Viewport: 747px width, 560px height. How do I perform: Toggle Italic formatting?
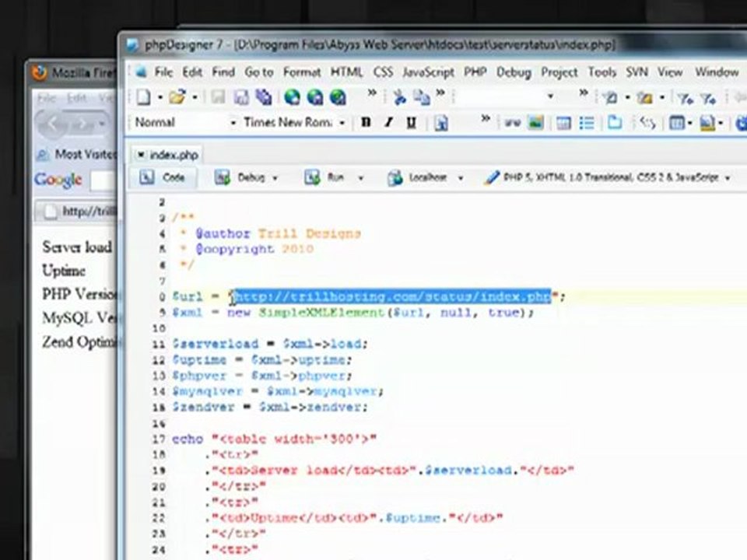(x=388, y=123)
